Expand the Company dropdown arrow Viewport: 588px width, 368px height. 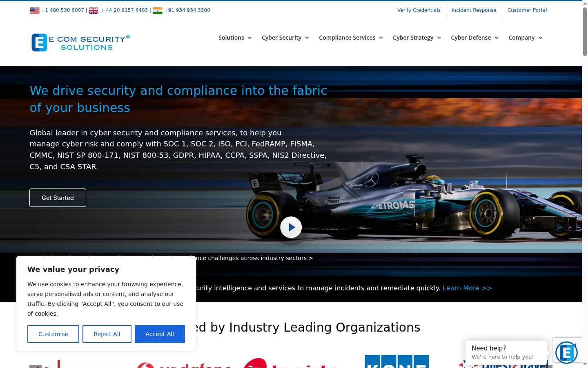click(x=540, y=38)
